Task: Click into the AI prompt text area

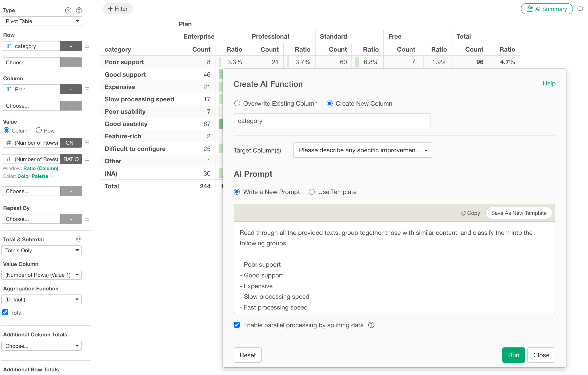Action: [x=394, y=267]
